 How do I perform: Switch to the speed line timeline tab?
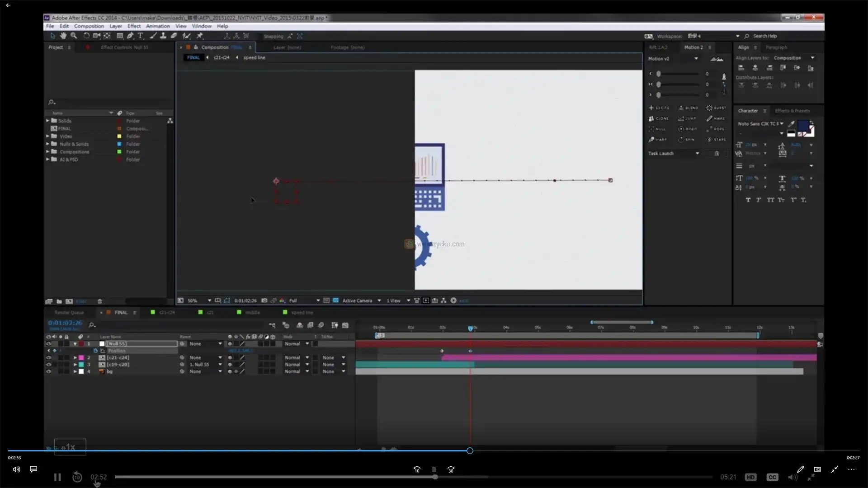coord(302,313)
